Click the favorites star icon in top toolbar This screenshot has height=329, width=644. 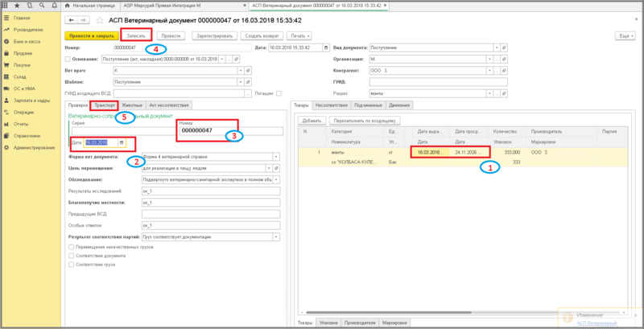point(19,5)
